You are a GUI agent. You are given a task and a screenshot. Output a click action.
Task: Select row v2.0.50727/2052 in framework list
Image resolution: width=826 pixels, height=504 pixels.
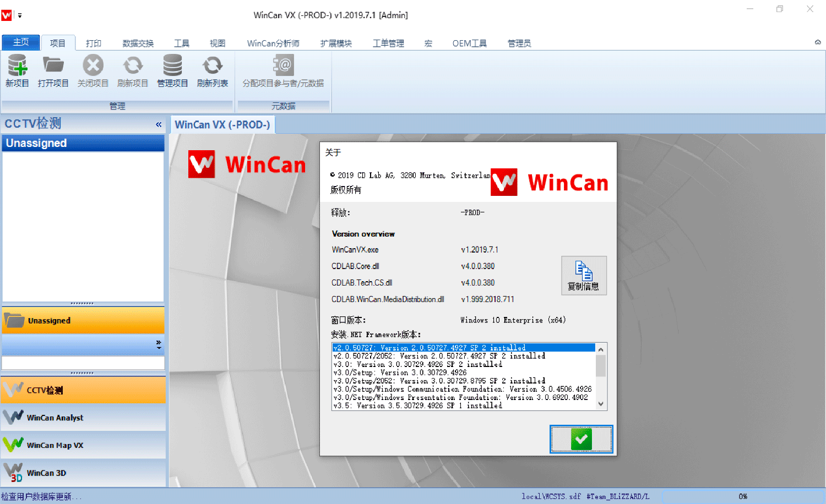coord(464,356)
